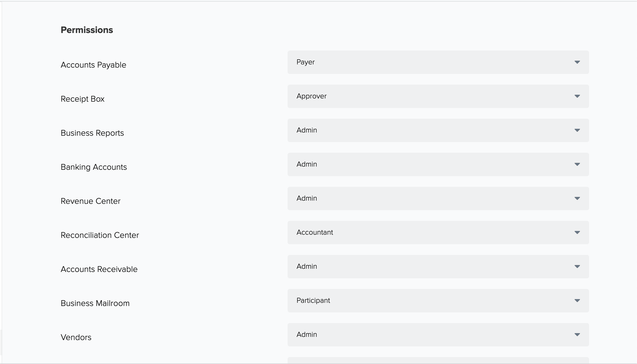Screen dimensions: 637x364
Task: Click the Receipt Box label
Action: (x=83, y=99)
